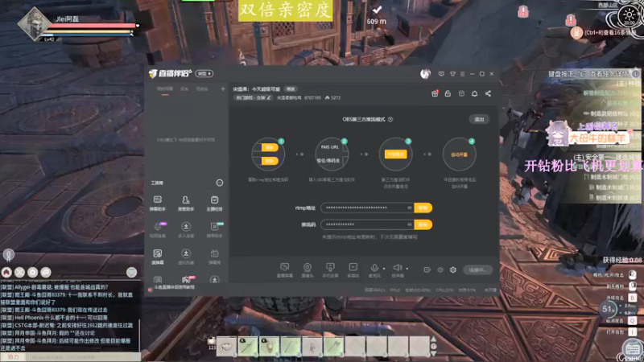This screenshot has height=362, width=644.
Task: Click the mode switch pill beside the logo
Action: pos(204,73)
